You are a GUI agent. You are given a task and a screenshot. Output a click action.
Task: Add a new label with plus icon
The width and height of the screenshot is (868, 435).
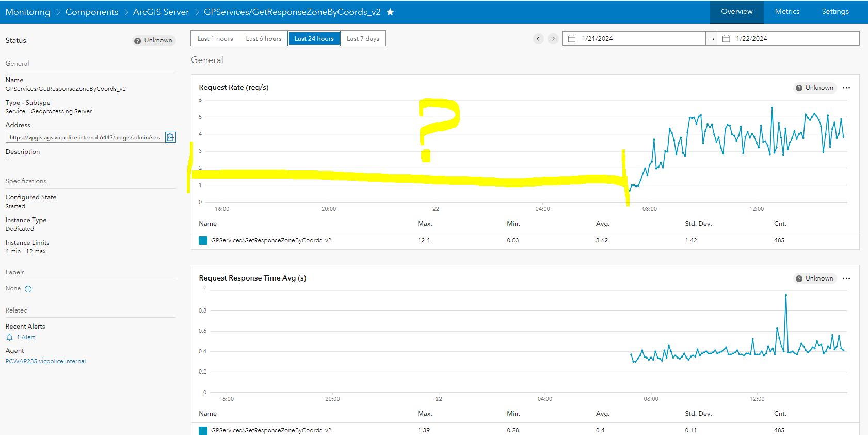(28, 289)
